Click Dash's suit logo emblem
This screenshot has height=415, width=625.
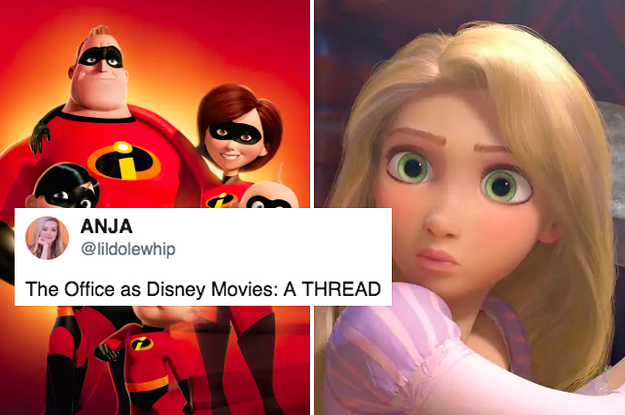click(142, 343)
